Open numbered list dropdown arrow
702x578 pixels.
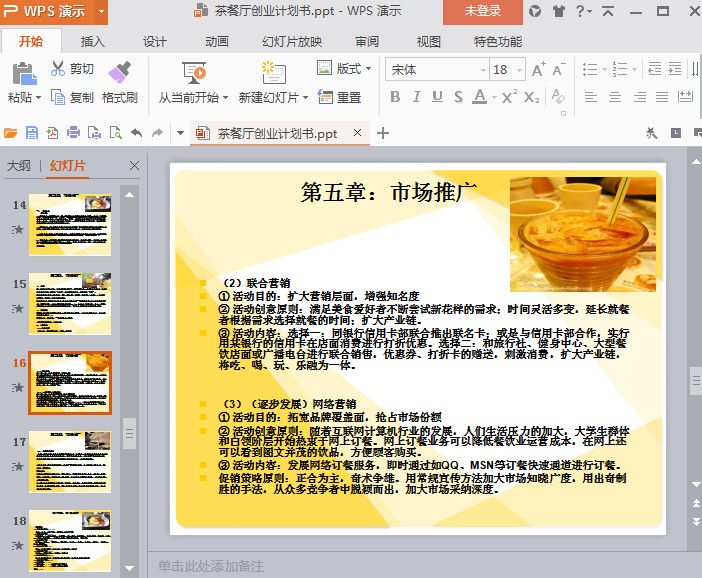pyautogui.click(x=634, y=69)
